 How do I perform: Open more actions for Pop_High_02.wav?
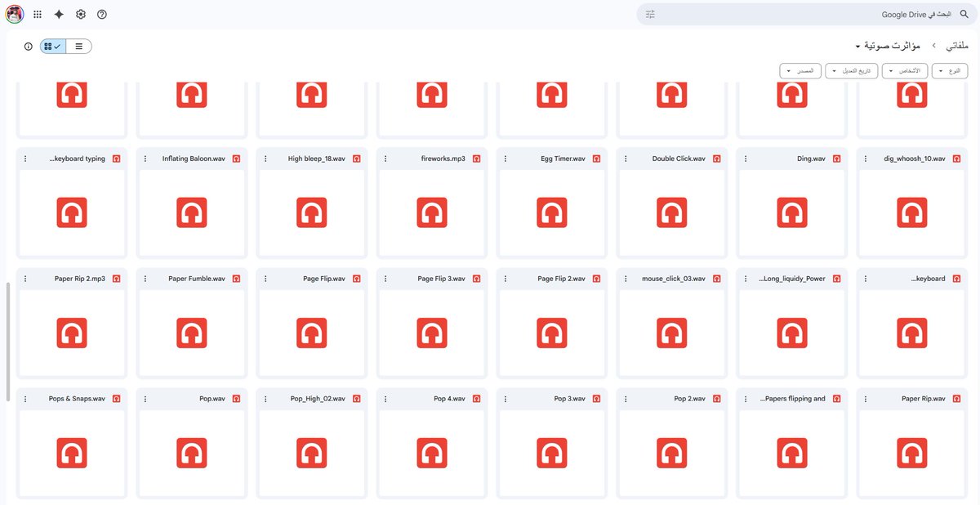coord(265,399)
